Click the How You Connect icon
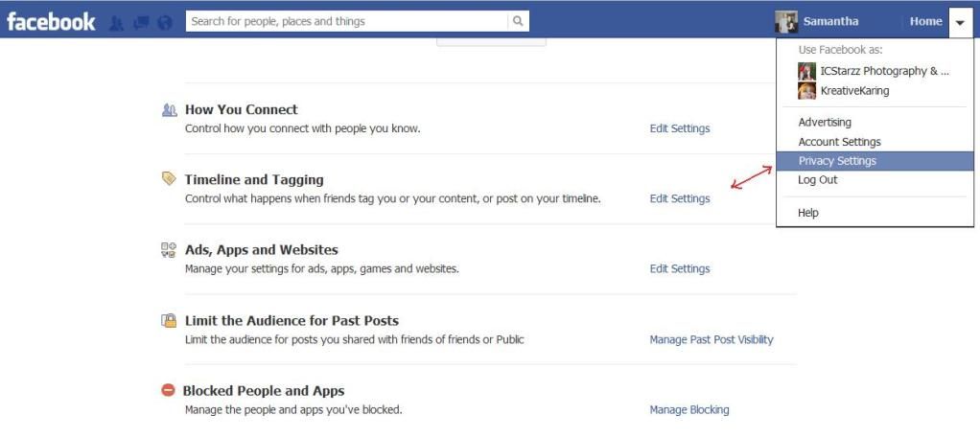The height and width of the screenshot is (438, 980). (169, 110)
